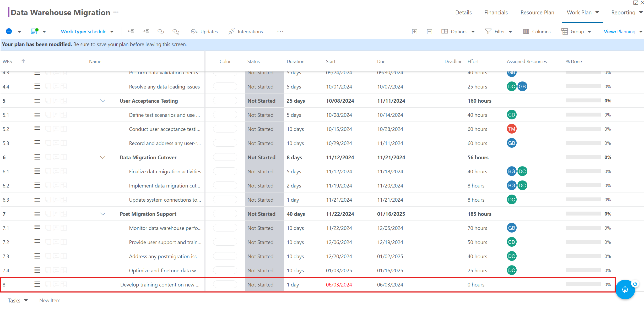Collapse the Data Migration Cutover group

103,157
